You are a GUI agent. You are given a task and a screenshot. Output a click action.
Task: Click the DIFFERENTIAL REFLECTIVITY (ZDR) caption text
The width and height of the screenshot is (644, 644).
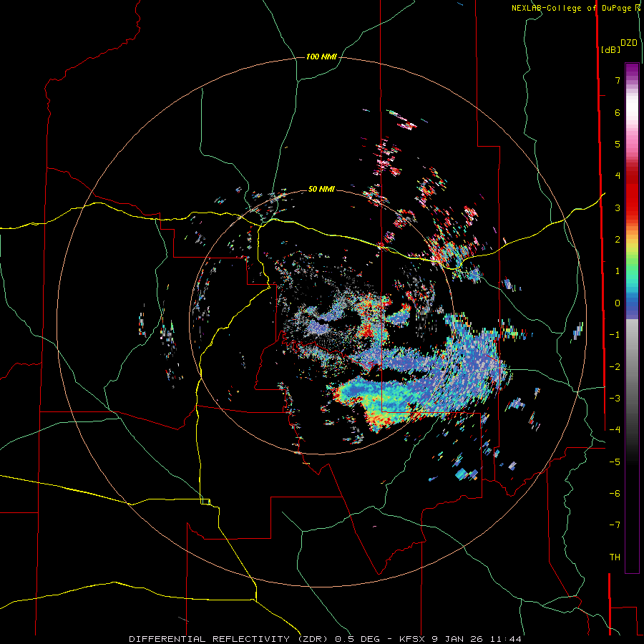(x=230, y=639)
